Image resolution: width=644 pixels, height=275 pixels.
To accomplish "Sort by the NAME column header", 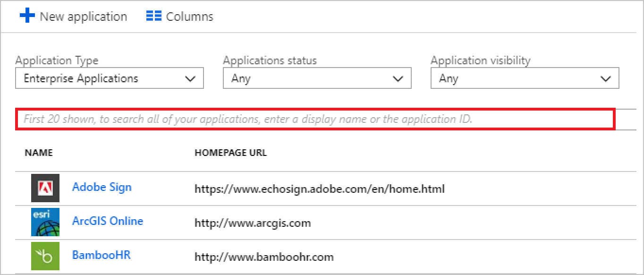I will (38, 153).
